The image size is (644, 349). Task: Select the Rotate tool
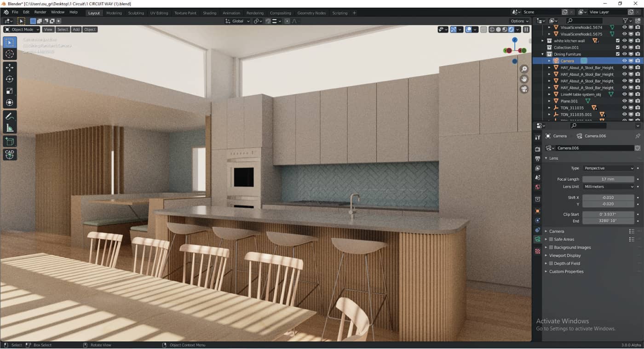10,79
